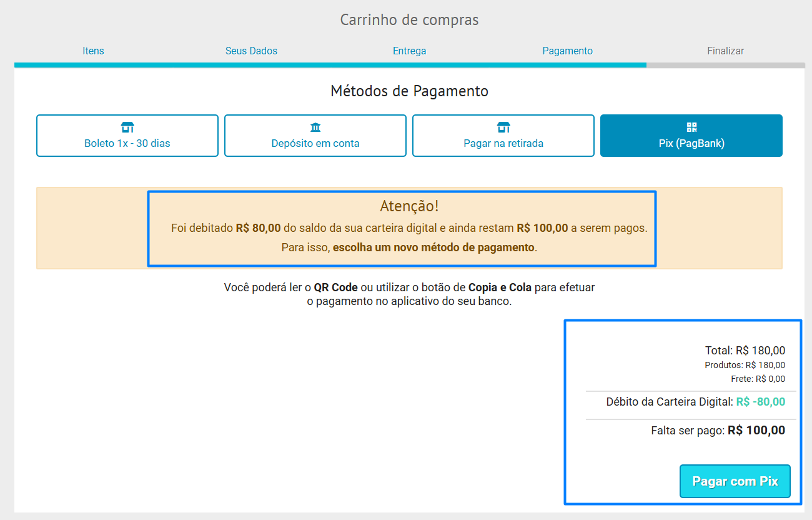Choose Boleto 1x - 30 dias payment

pos(127,136)
